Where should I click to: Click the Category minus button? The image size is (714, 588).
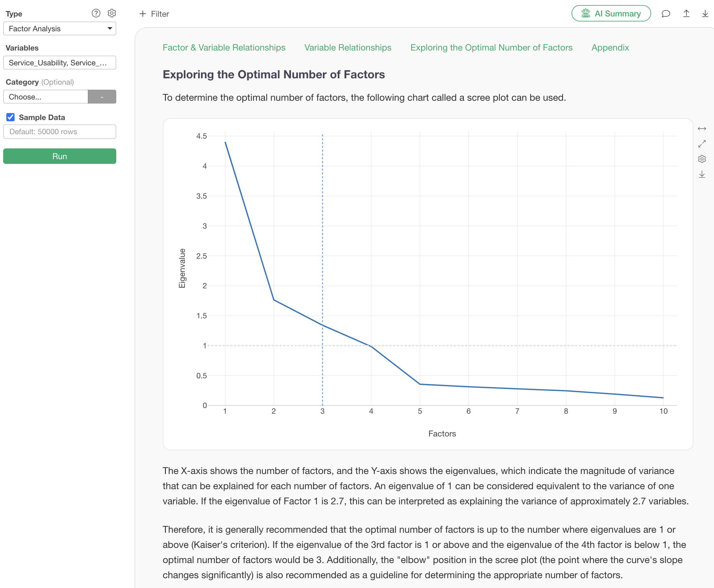pos(102,97)
